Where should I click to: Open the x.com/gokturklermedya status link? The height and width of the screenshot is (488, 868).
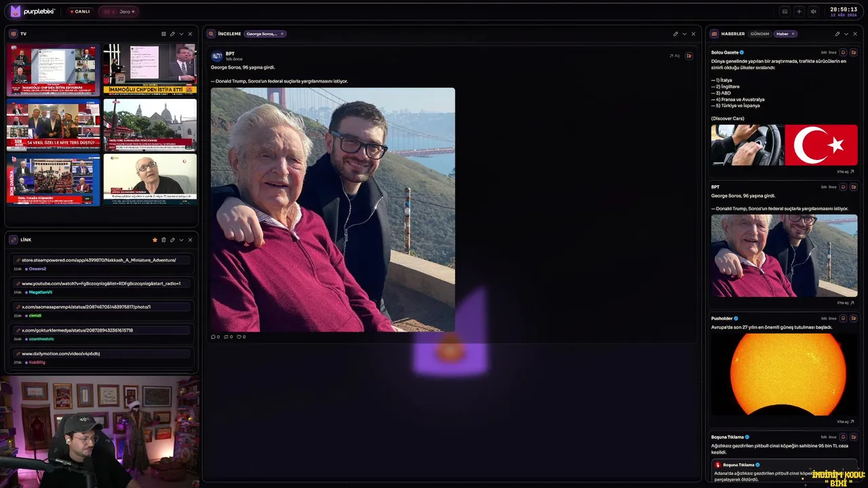(102, 330)
